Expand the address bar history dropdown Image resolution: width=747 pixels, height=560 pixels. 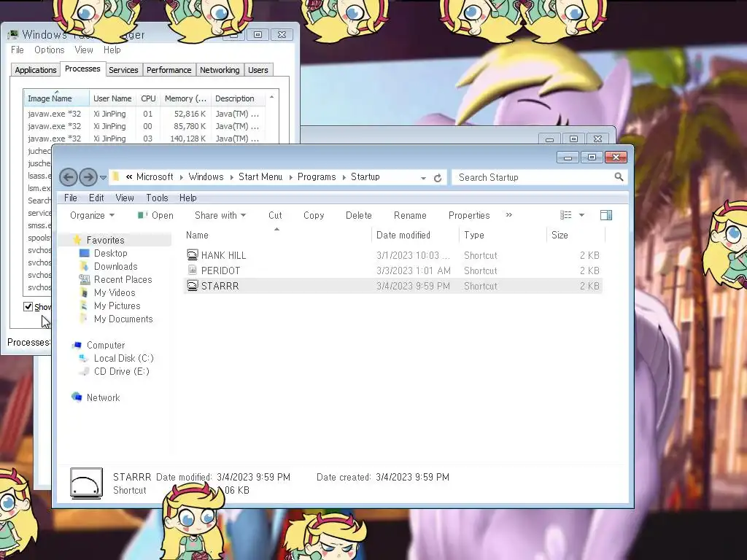423,178
